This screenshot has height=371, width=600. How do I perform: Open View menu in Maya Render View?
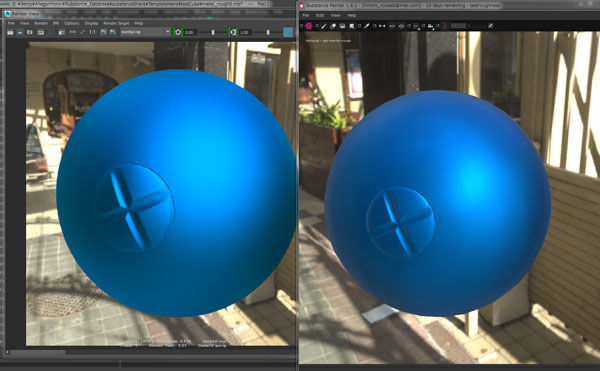24,23
